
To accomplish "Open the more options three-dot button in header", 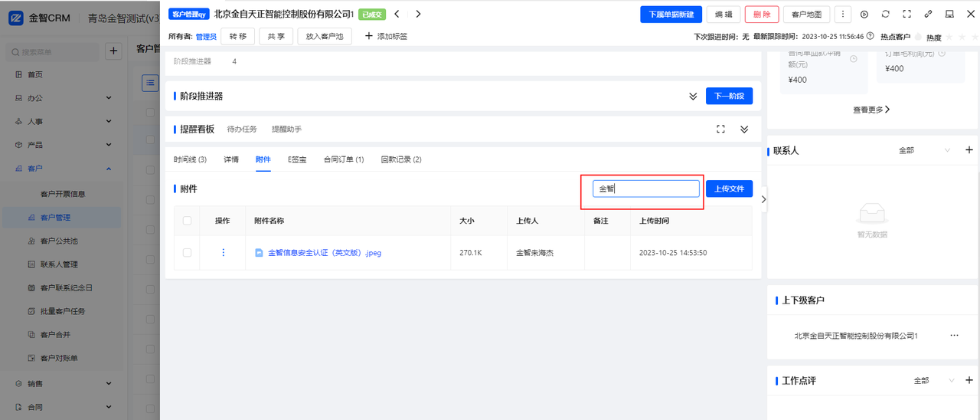I will click(x=843, y=15).
